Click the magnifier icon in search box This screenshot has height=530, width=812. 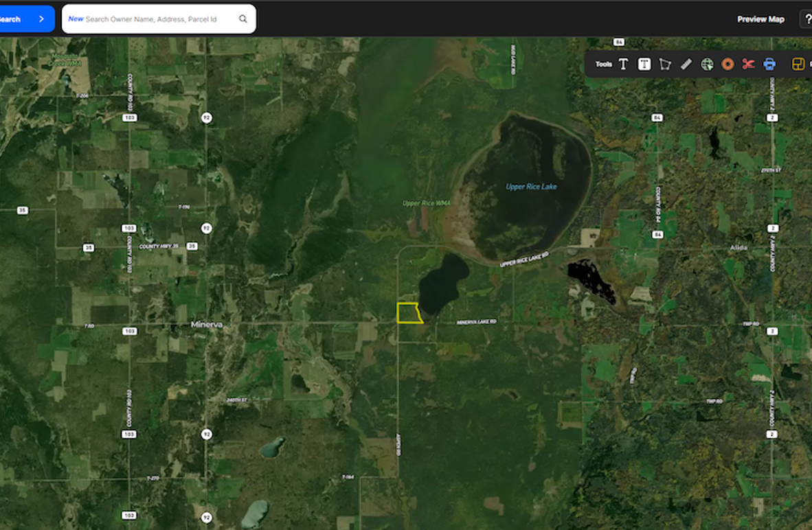(x=243, y=19)
